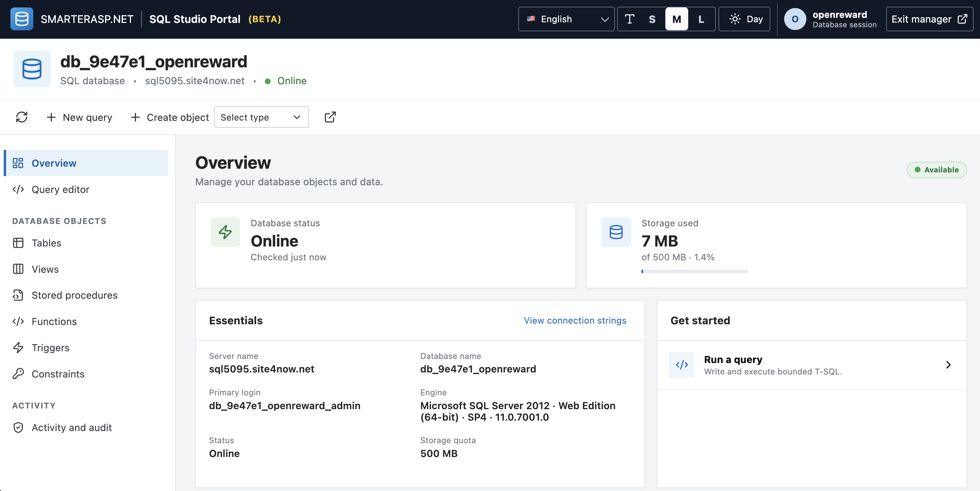Click the openreward user avatar
This screenshot has height=491, width=980.
[795, 19]
